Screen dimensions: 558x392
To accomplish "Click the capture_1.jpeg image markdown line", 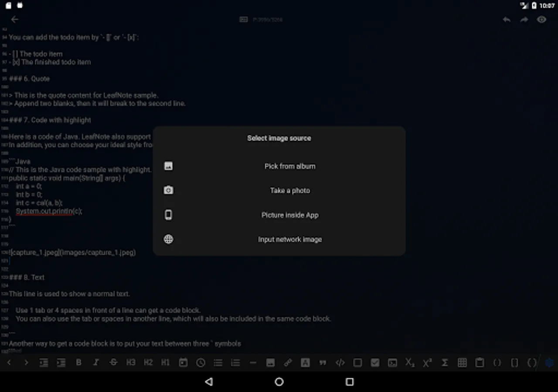I will click(72, 253).
